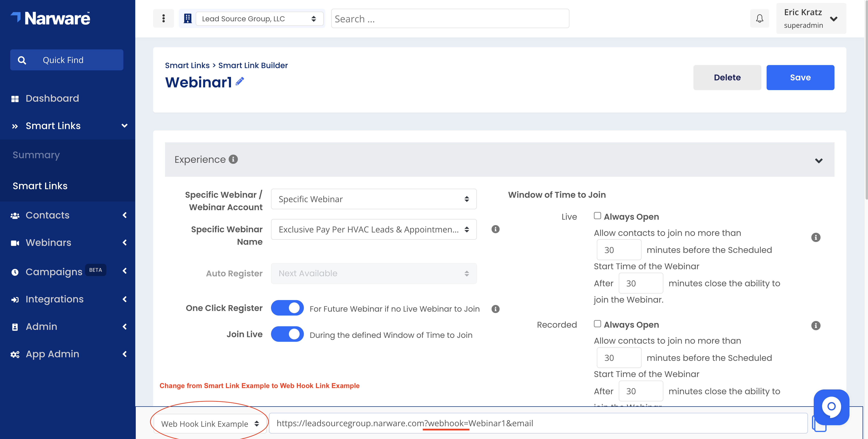
Task: Edit Recorded minutes before start field
Action: click(619, 358)
